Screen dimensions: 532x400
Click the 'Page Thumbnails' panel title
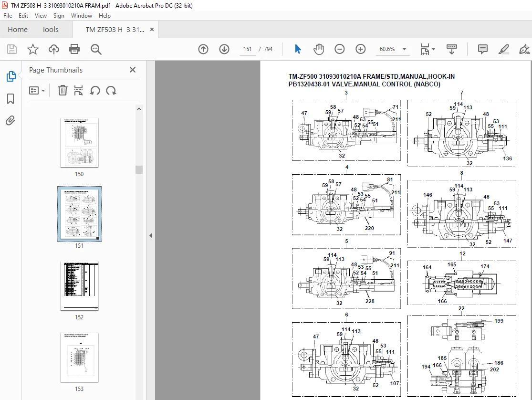[56, 70]
